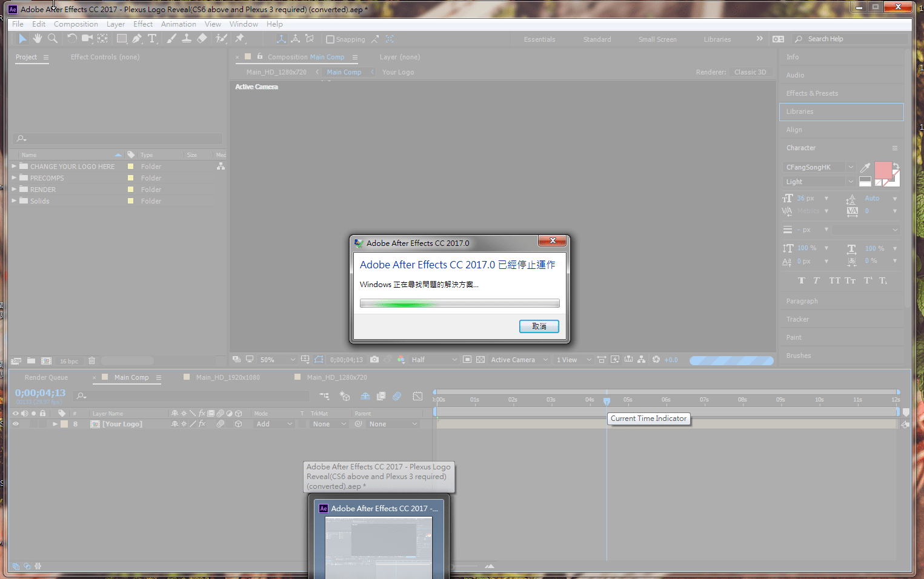Open the Composition menu
The height and width of the screenshot is (579, 924).
click(76, 24)
